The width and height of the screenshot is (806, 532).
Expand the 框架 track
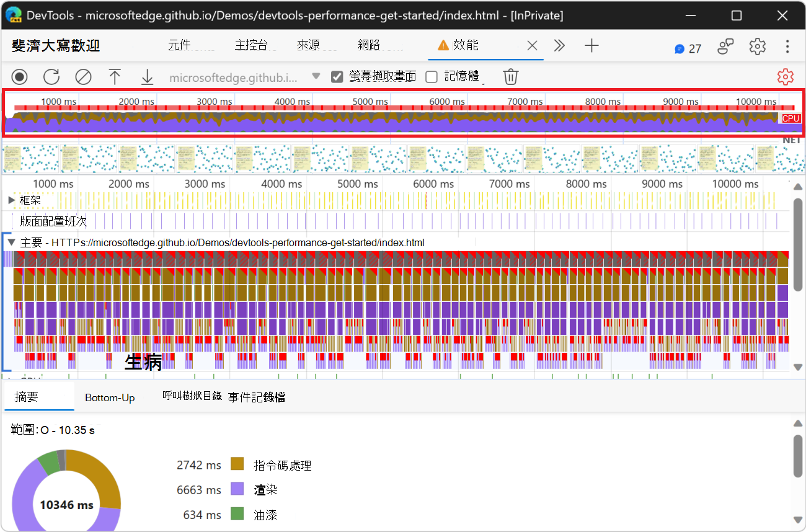pyautogui.click(x=12, y=200)
